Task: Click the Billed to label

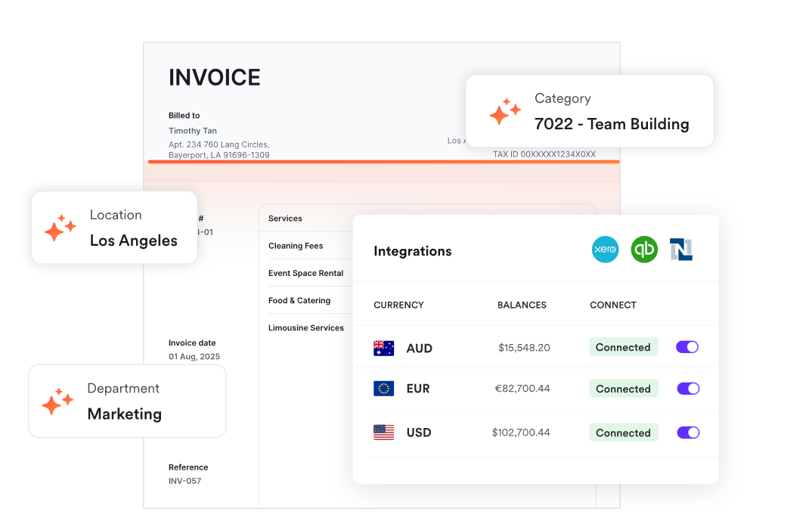Action: coord(184,116)
